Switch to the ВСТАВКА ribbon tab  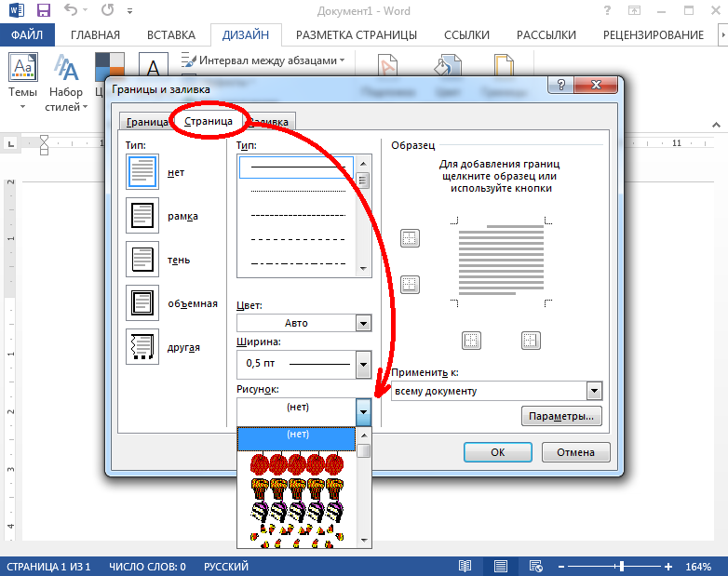171,34
